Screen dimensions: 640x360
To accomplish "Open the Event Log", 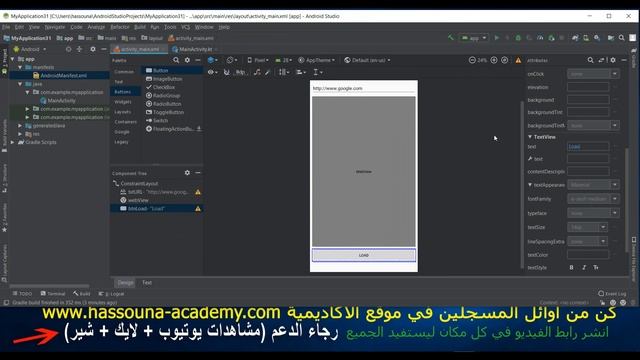I will [x=612, y=293].
